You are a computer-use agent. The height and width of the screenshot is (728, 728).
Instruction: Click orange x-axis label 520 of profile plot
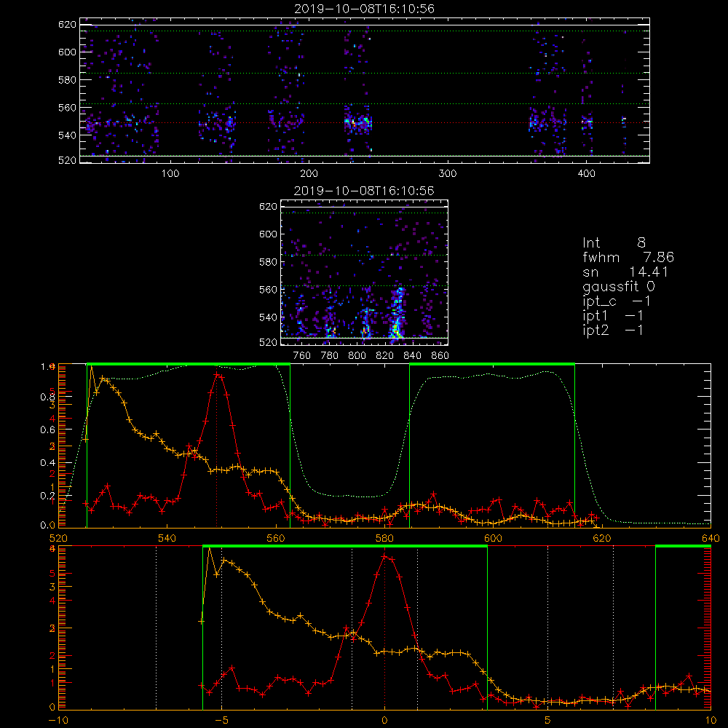click(x=58, y=539)
